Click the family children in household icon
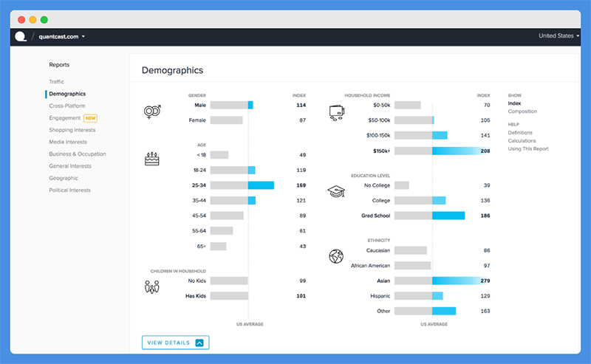This screenshot has height=364, width=591. click(152, 287)
